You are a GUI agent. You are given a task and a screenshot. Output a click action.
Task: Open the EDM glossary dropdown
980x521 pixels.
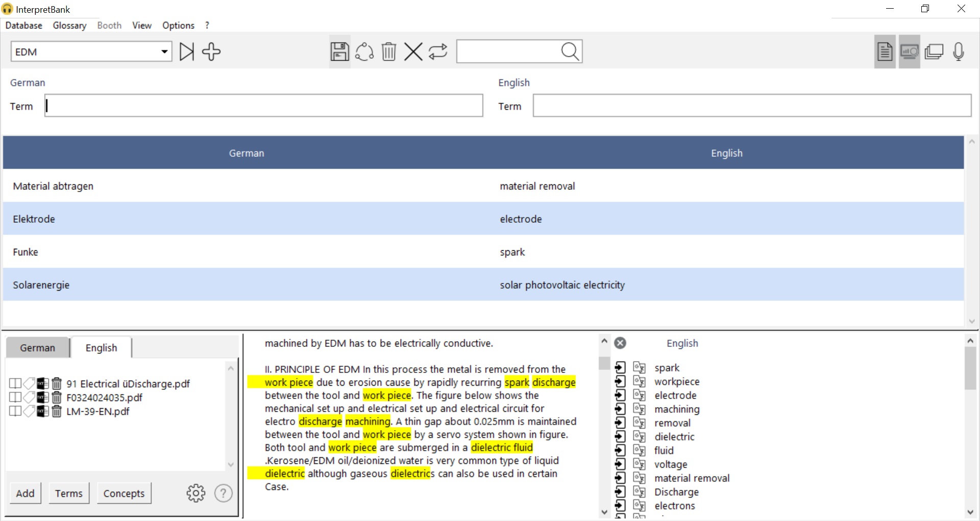(164, 52)
